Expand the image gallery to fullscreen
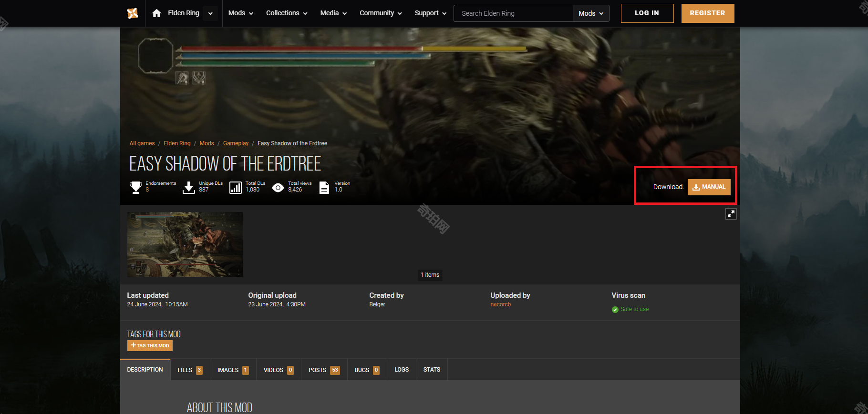The height and width of the screenshot is (414, 868). [x=731, y=214]
